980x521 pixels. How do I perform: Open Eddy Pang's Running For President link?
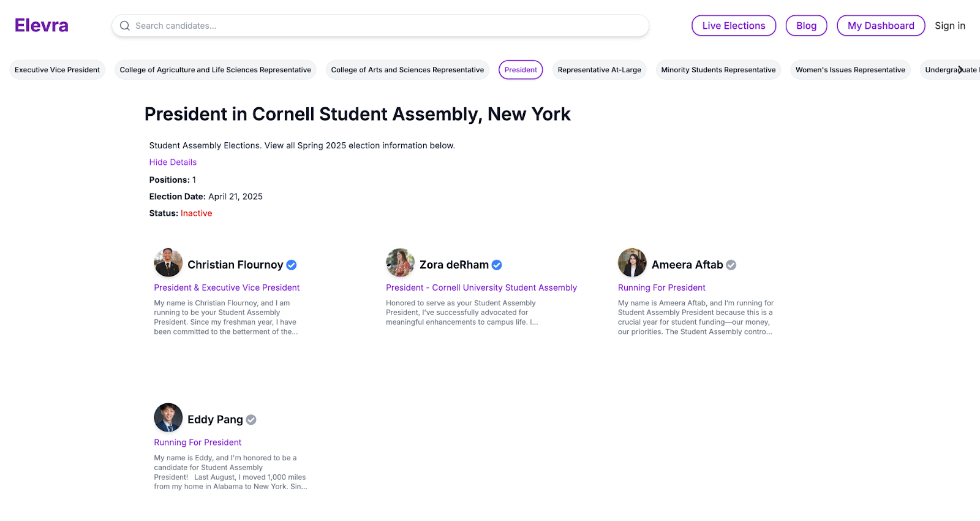[198, 443]
